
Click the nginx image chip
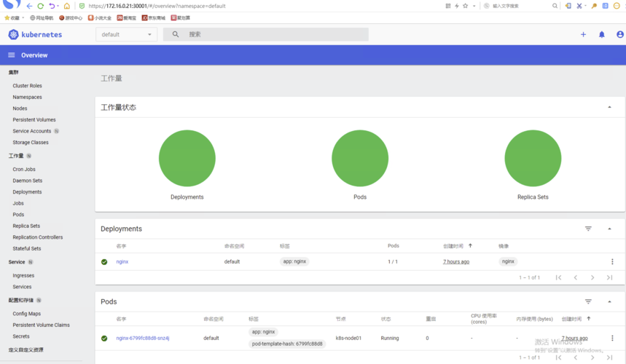click(508, 261)
